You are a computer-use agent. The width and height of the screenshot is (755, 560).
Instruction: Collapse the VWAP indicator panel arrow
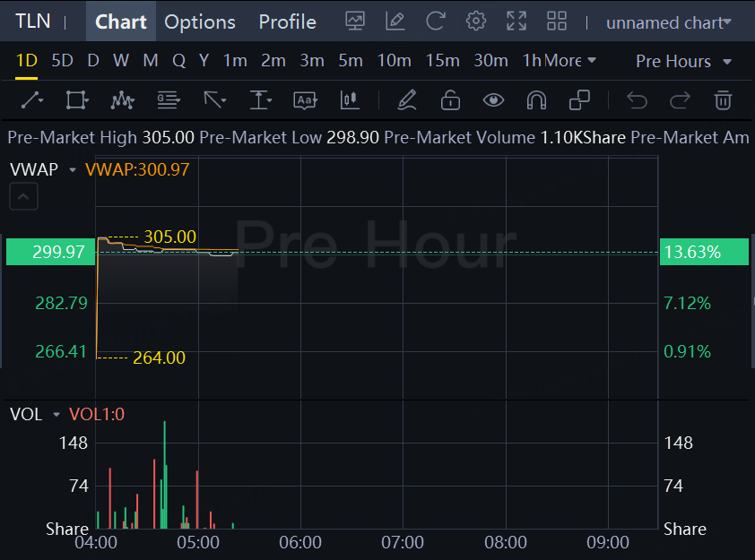[x=23, y=196]
